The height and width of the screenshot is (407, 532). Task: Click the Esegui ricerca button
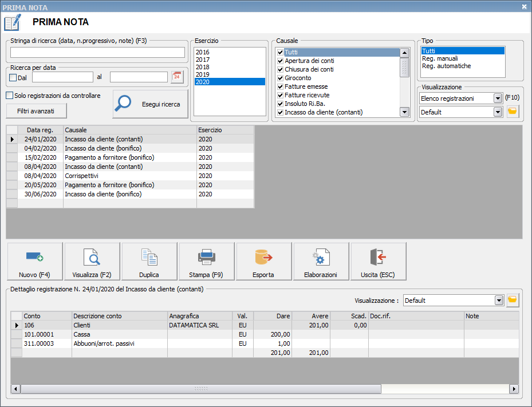[150, 103]
